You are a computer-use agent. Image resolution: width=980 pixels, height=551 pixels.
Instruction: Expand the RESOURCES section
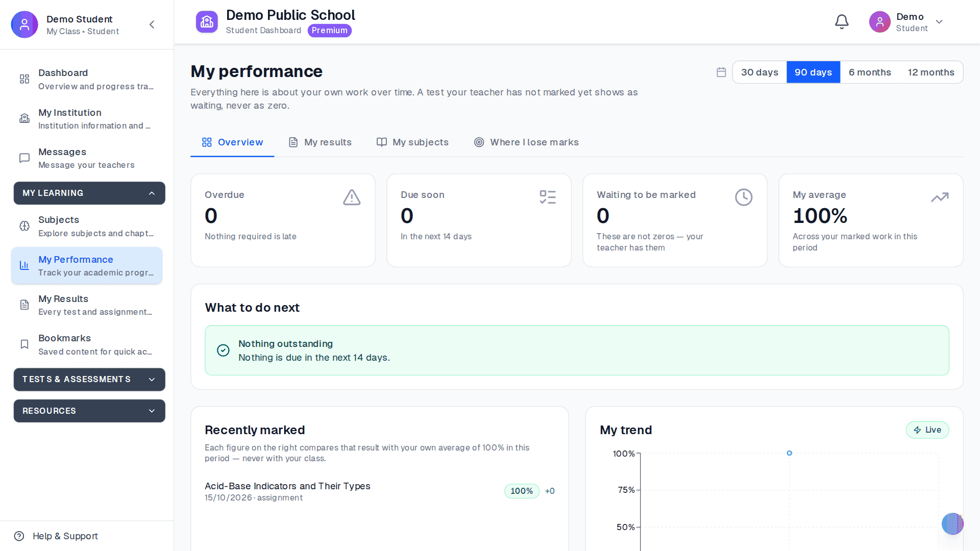(89, 411)
